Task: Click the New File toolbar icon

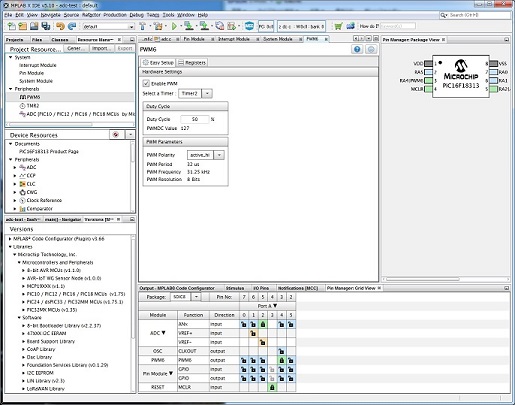Action: [12, 26]
